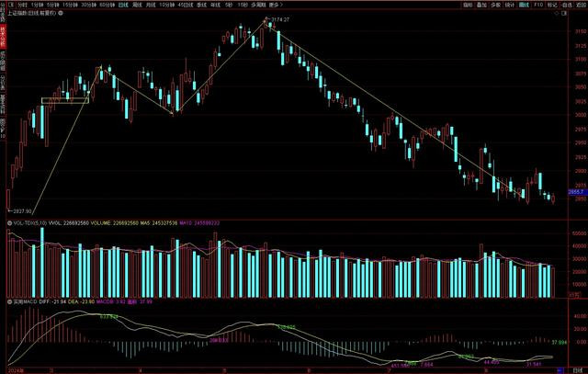Select the red-highlighted left sidebar tab

(x=3, y=37)
